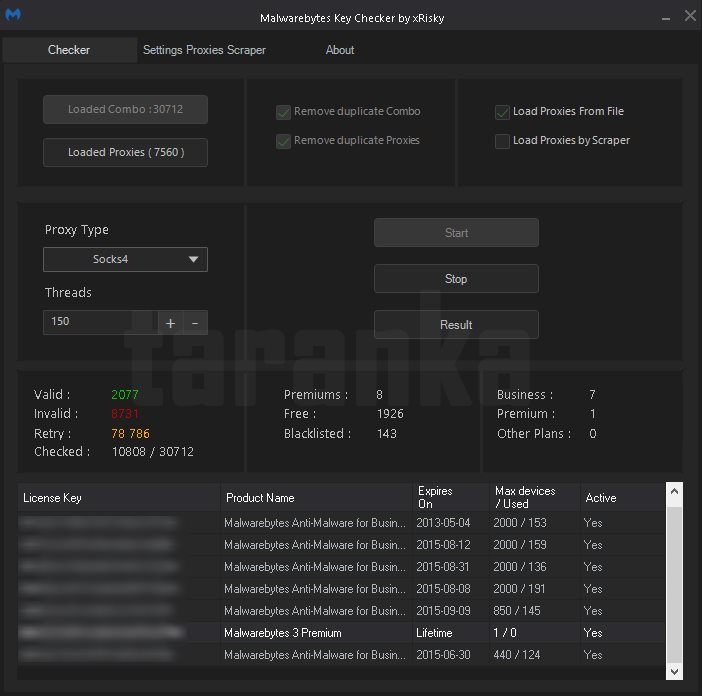This screenshot has height=696, width=702.
Task: Toggle Remove duplicate Proxies checkbox
Action: click(283, 141)
